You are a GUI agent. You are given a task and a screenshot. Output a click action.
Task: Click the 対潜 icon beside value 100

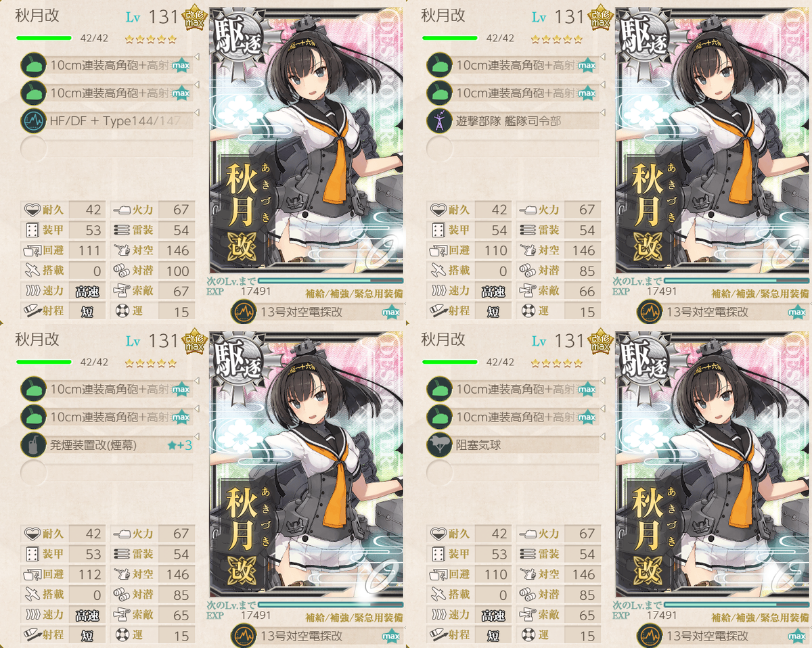click(120, 271)
